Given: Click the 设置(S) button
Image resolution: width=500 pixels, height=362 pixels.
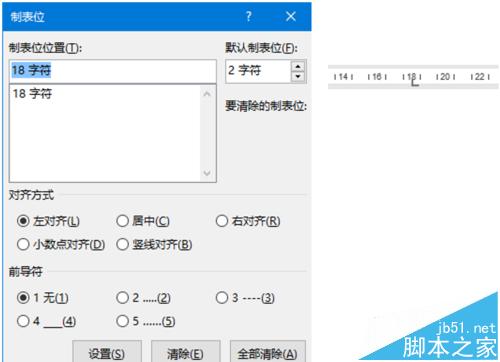Looking at the screenshot, I should click(107, 353).
